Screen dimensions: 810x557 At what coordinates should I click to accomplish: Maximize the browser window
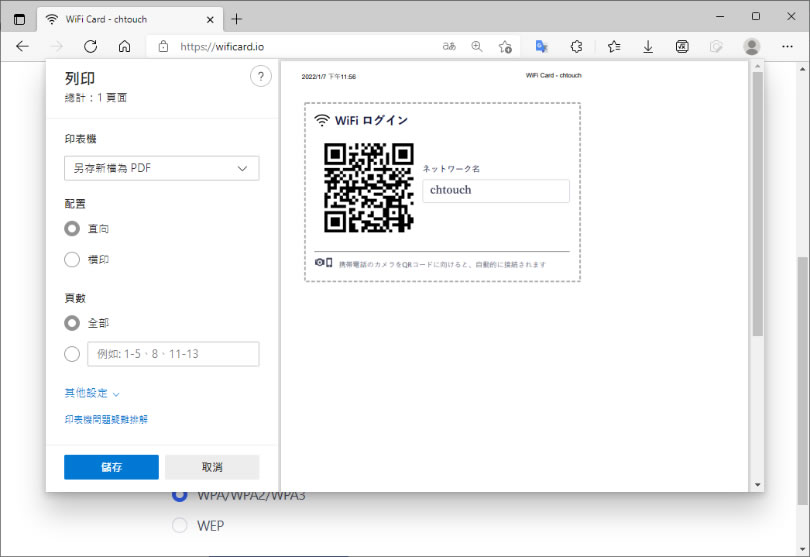pyautogui.click(x=756, y=17)
